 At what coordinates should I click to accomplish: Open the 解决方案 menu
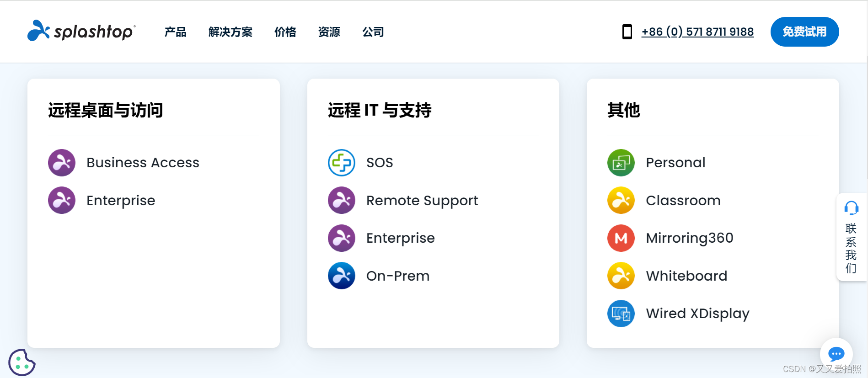[x=230, y=32]
